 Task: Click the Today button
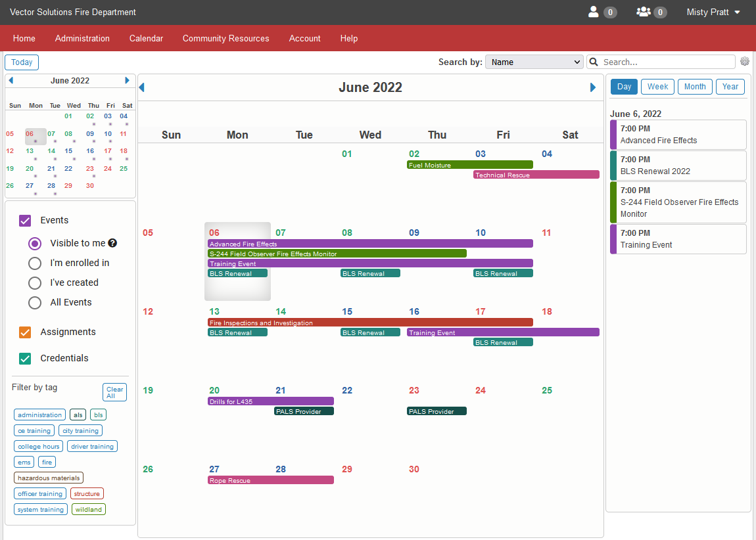[21, 62]
